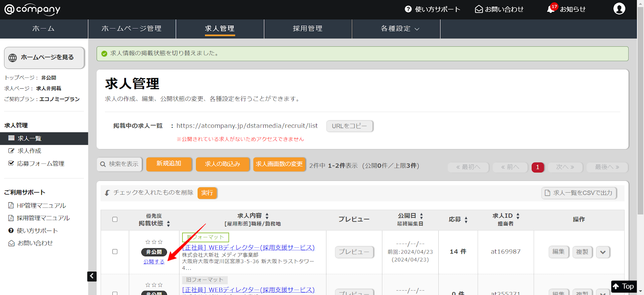Click job ID at169987
The height and width of the screenshot is (295, 644).
pyautogui.click(x=506, y=251)
